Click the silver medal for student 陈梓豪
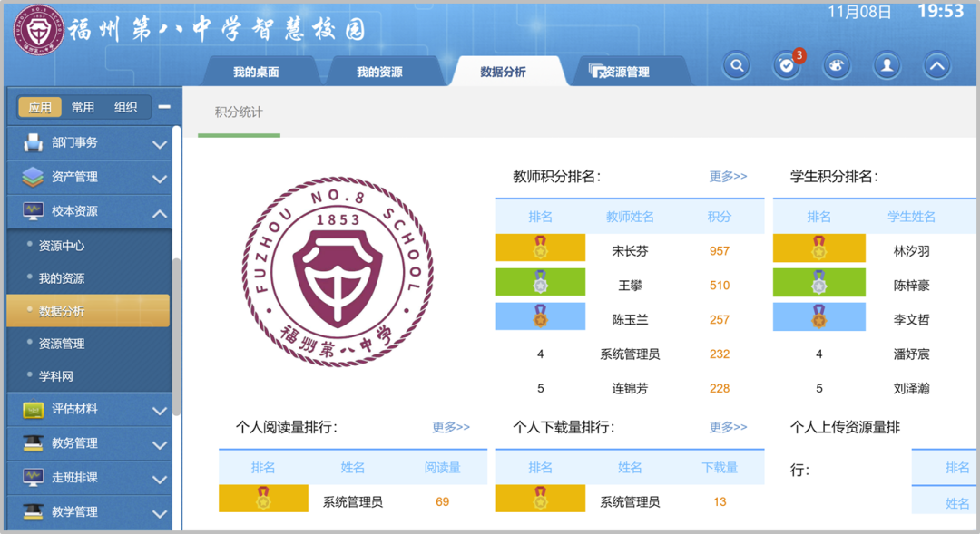Screen dimensions: 980x534 [x=818, y=282]
